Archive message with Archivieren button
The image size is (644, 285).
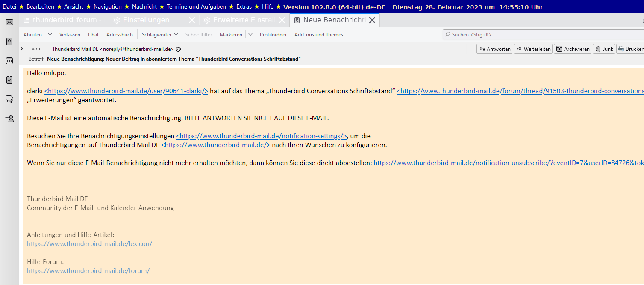click(573, 49)
